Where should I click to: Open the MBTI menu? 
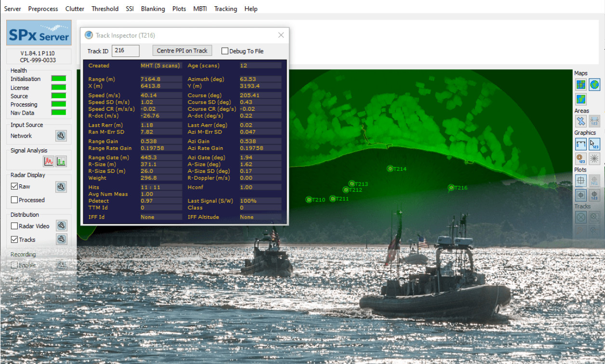tap(200, 9)
